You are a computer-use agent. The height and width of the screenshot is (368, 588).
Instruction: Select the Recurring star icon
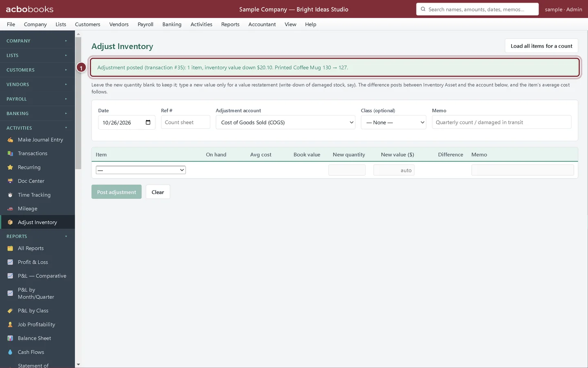click(x=10, y=167)
